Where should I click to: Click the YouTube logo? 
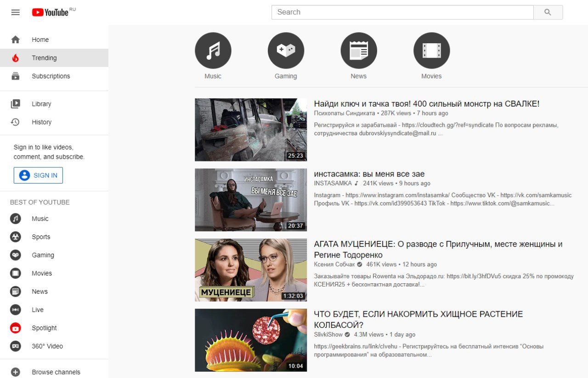[x=51, y=12]
